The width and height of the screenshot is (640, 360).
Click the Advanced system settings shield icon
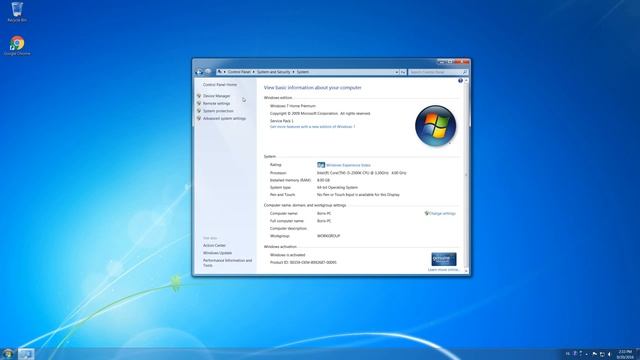pos(199,118)
